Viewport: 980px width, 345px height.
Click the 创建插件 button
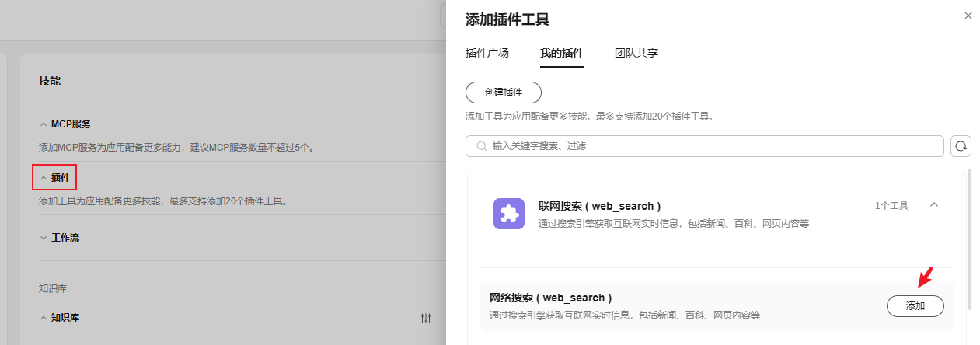coord(503,92)
